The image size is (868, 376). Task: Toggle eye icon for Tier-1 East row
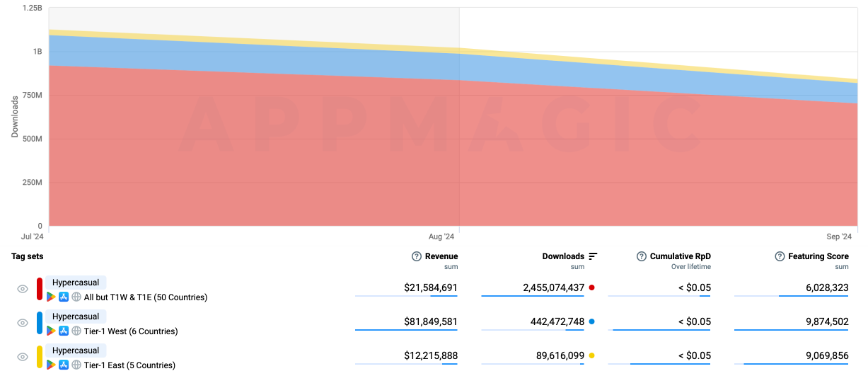point(23,357)
